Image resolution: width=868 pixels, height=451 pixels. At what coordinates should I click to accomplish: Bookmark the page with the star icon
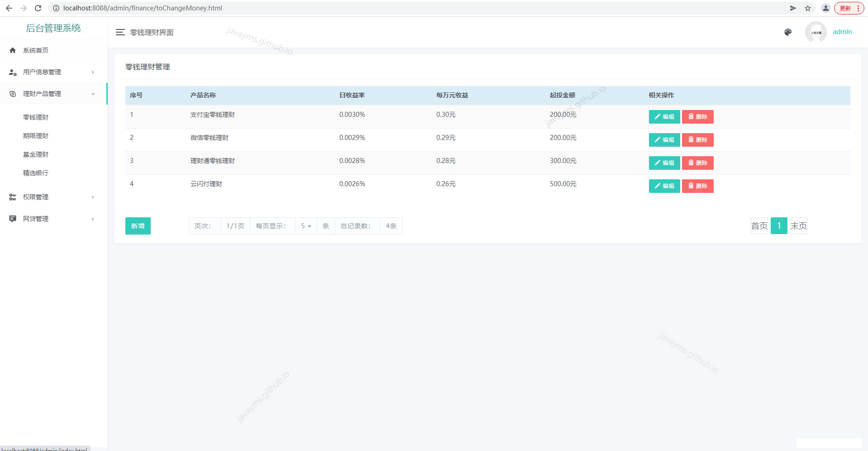click(808, 8)
